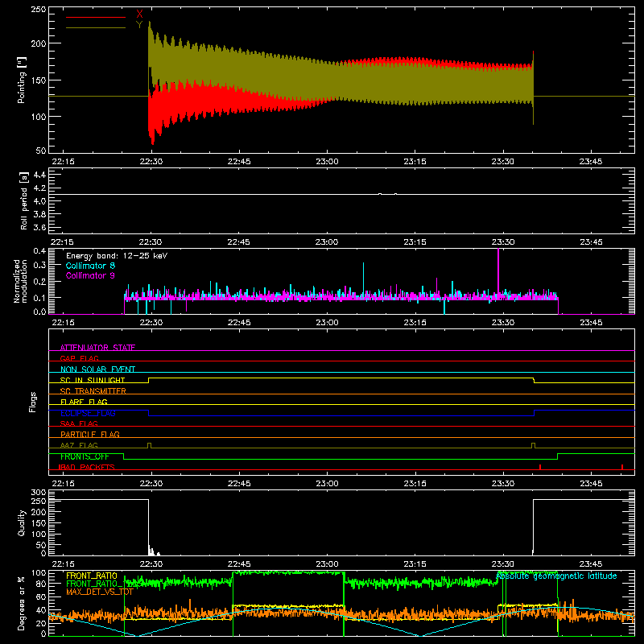
Task: Click the FLARE_FLAG label
Action: pos(84,402)
